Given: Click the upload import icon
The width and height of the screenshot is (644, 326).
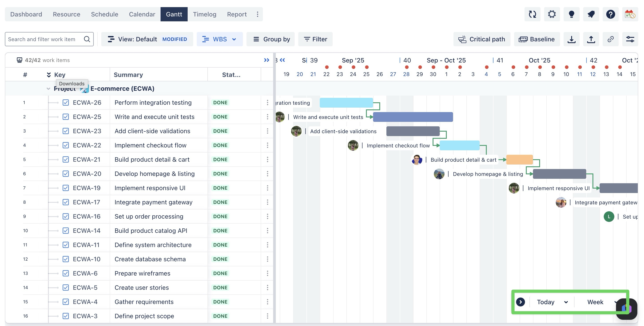Looking at the screenshot, I should [591, 39].
